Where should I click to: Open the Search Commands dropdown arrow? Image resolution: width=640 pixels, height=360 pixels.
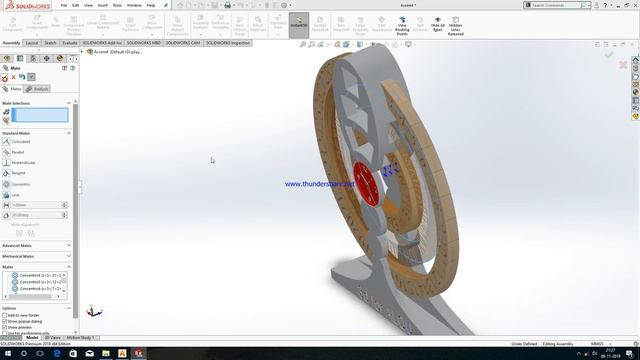pyautogui.click(x=589, y=5)
